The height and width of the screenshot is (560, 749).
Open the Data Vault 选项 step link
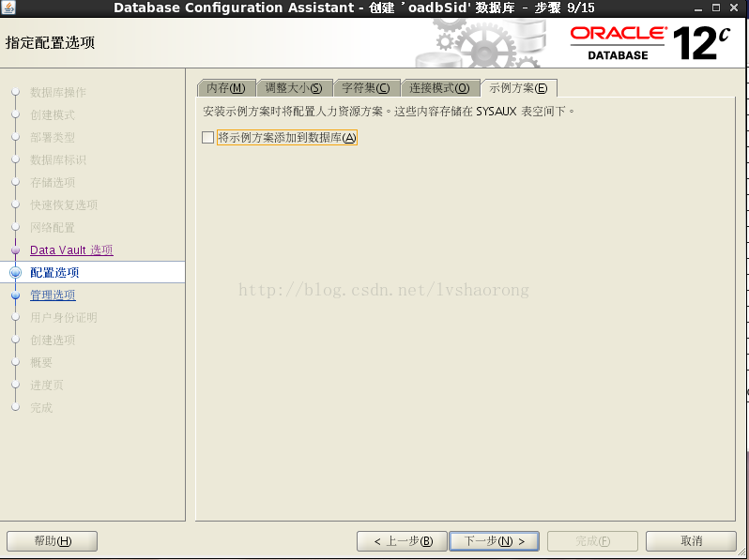71,250
